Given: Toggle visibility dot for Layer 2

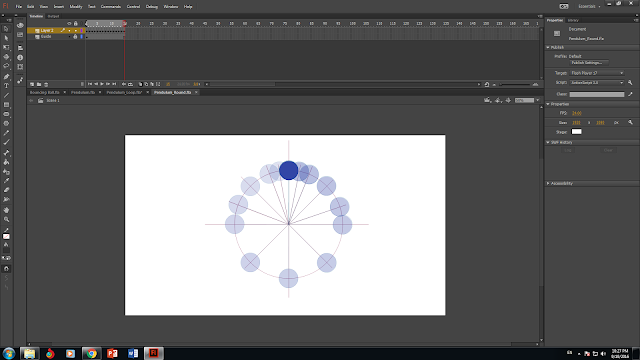Looking at the screenshot, I should (69, 31).
